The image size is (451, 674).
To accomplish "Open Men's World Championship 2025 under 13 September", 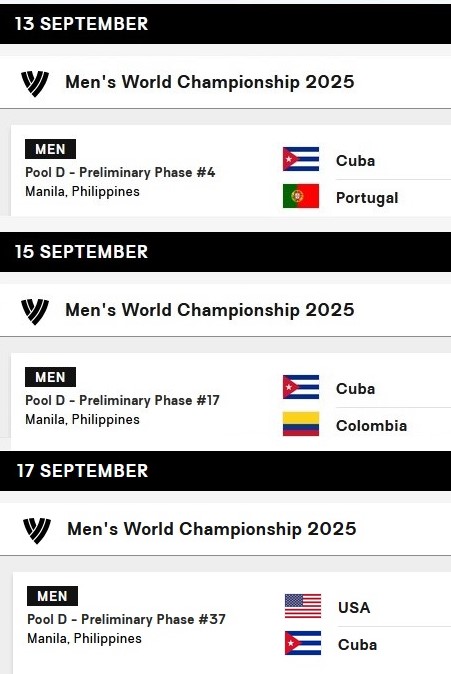I will [210, 82].
